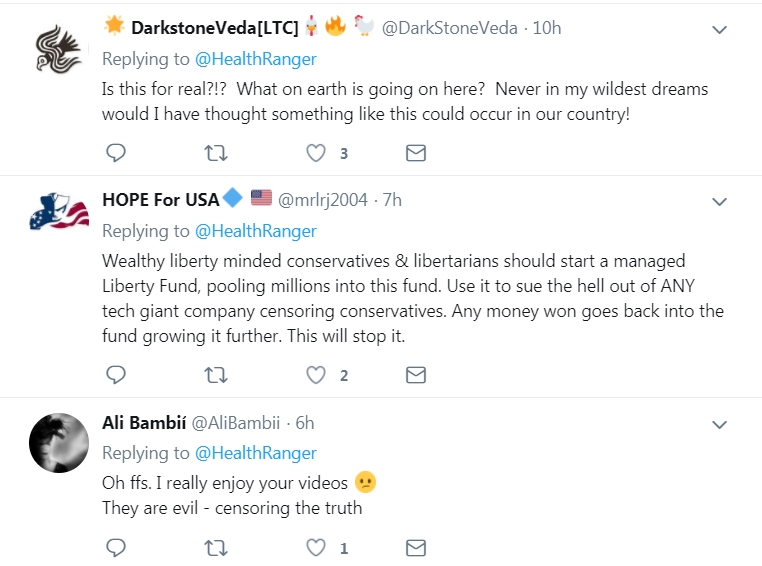Share Ali Bambií's tweet by direct message

tap(415, 547)
